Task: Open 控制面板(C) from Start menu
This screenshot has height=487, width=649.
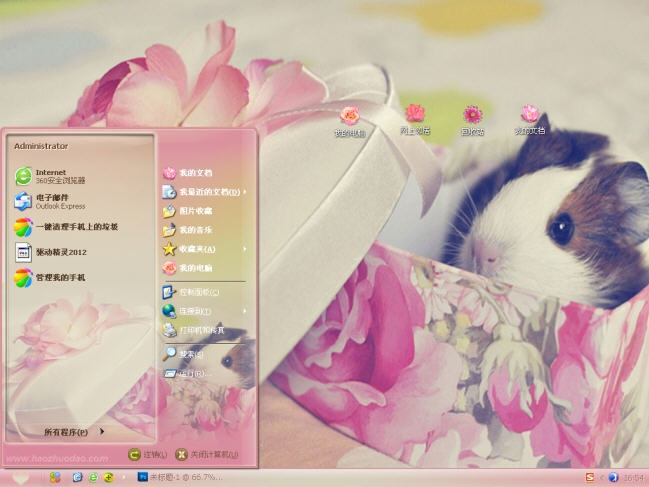Action: (x=198, y=292)
